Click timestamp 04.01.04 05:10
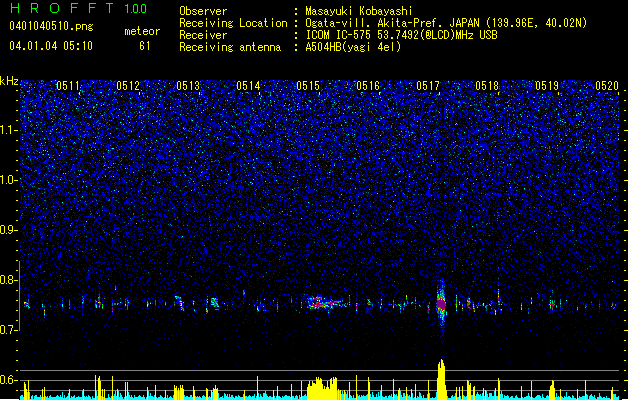The height and width of the screenshot is (400, 629). coord(51,46)
